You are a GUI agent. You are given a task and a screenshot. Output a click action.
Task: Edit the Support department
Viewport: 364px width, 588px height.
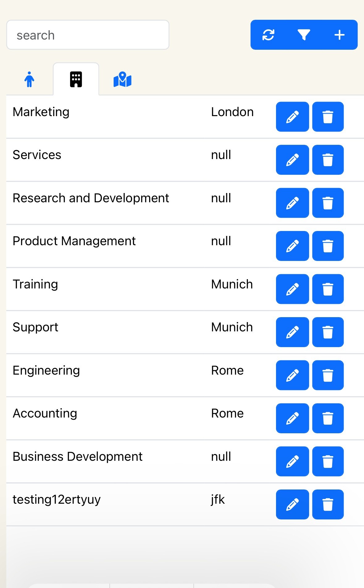pos(292,332)
